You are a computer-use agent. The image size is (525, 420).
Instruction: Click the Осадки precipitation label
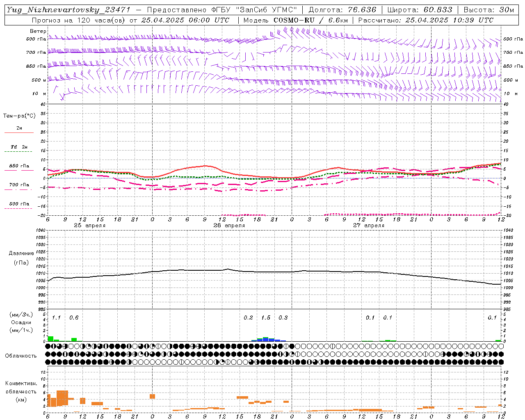21,322
